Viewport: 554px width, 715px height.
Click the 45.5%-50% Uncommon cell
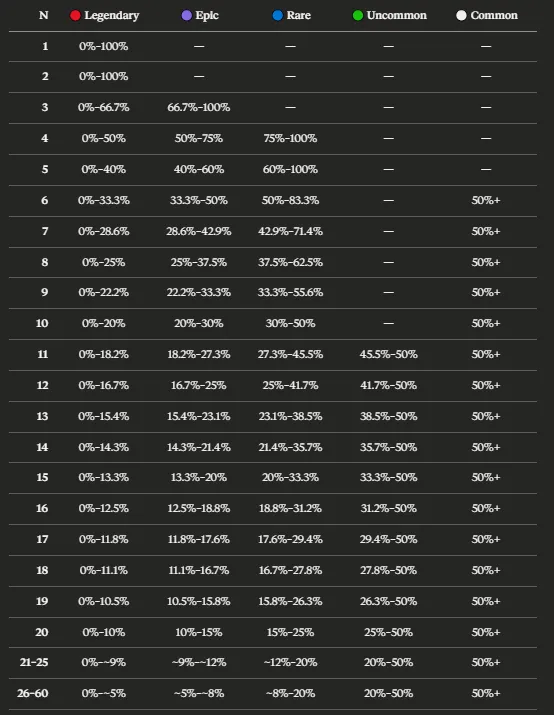click(388, 354)
